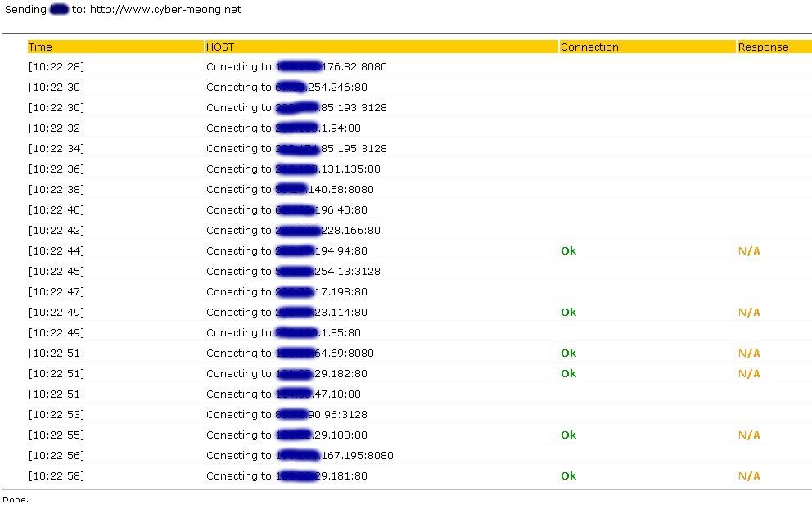Click the 10:22:53 timestamp

(x=56, y=415)
